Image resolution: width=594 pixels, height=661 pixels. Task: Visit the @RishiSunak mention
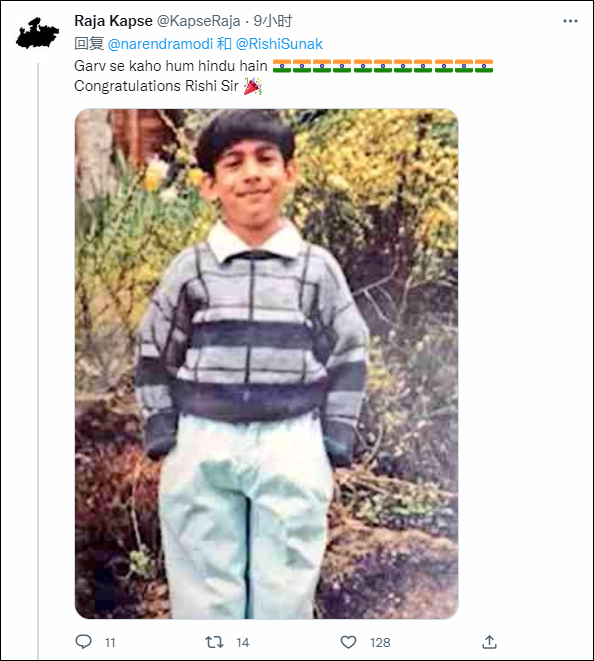pyautogui.click(x=279, y=44)
